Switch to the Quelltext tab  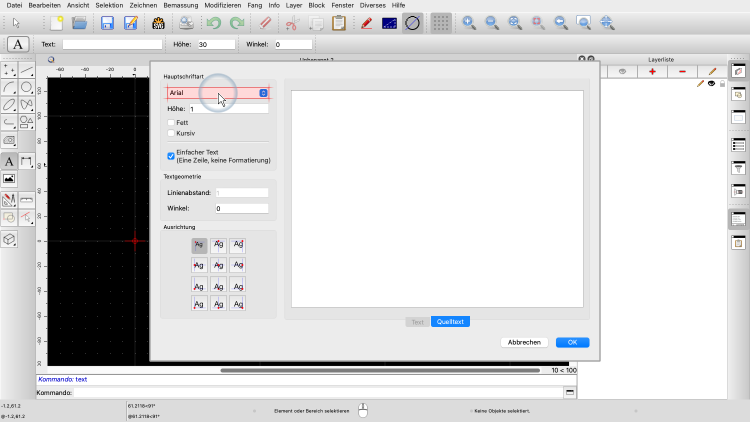450,322
